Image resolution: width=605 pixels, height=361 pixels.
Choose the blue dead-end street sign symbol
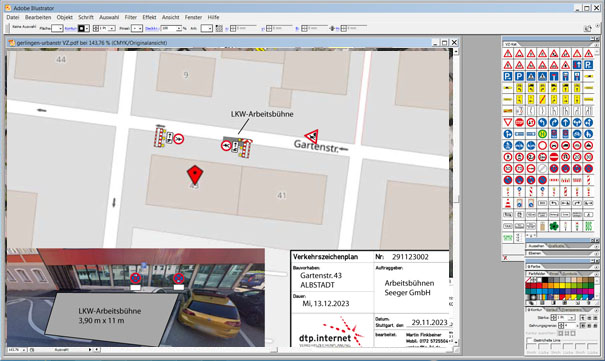point(554,76)
